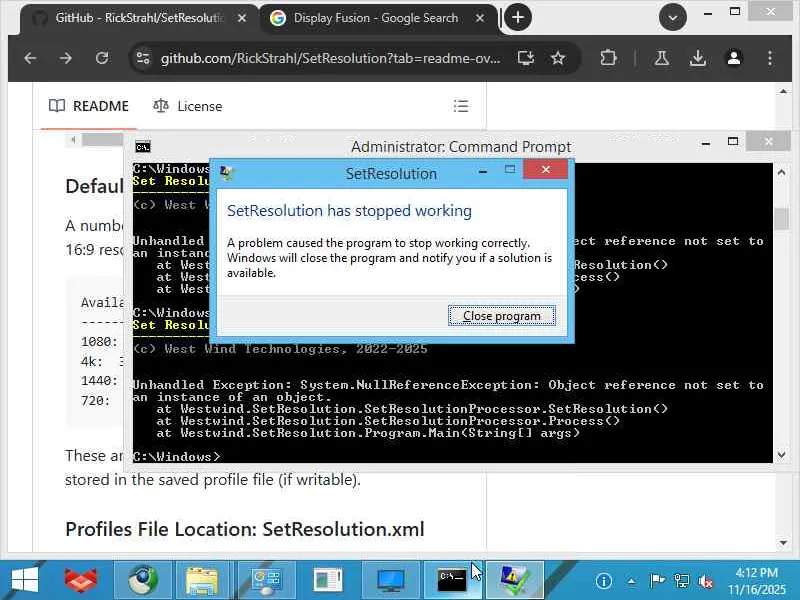Open File Explorer from the taskbar
Viewport: 800px width, 600px height.
coord(202,581)
